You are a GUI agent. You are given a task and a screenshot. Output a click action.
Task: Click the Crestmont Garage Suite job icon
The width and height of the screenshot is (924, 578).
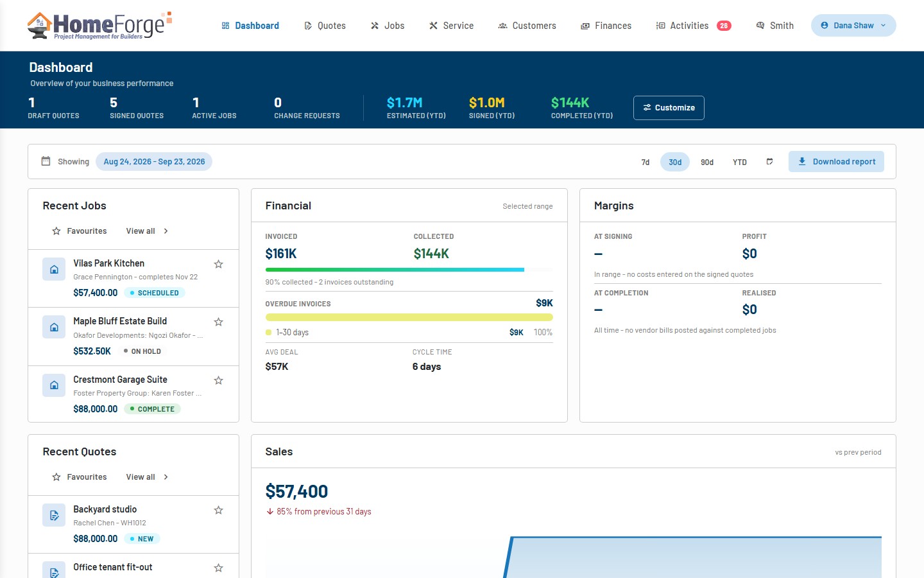click(54, 385)
